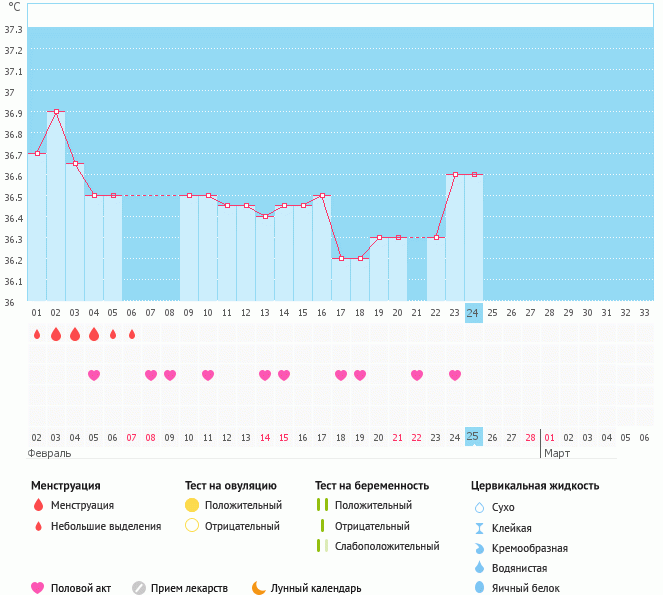Select the 36.9 temperature point on day 02
Viewport: 663px width, 595px height.
56,112
